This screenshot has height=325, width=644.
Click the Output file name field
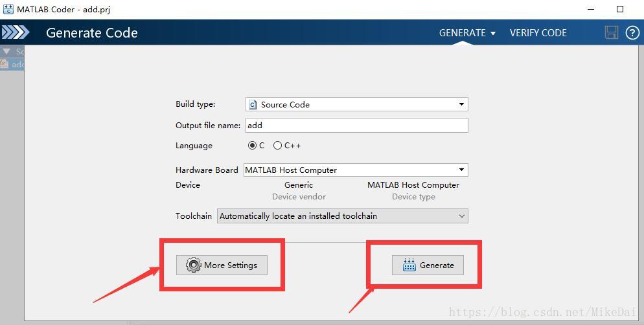click(356, 126)
